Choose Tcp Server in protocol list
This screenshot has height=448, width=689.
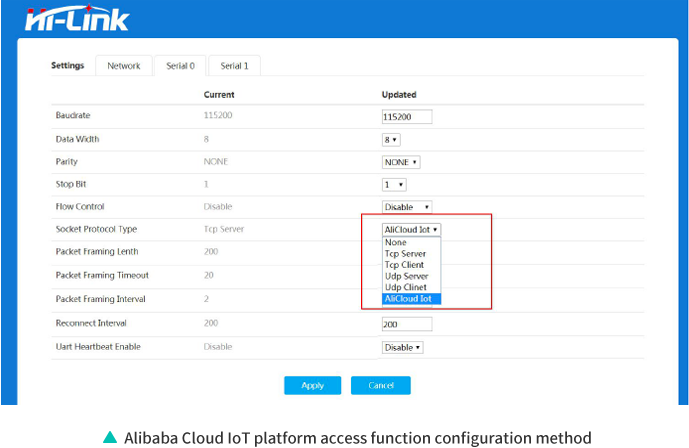pyautogui.click(x=411, y=254)
